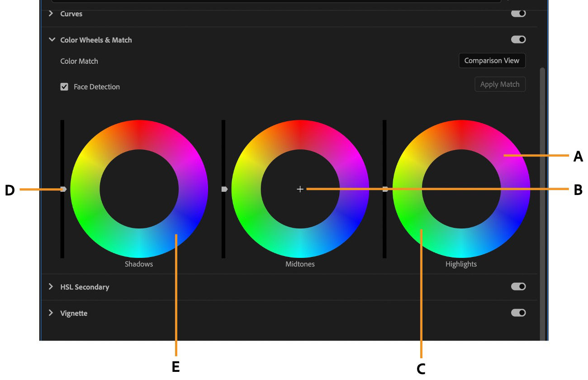This screenshot has width=588, height=380.
Task: Disable the Curves effect toggle
Action: tap(518, 14)
